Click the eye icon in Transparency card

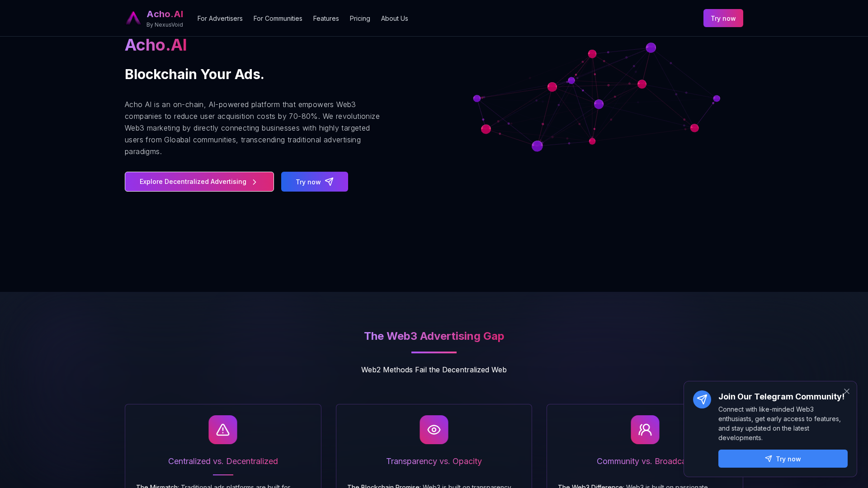pyautogui.click(x=434, y=430)
